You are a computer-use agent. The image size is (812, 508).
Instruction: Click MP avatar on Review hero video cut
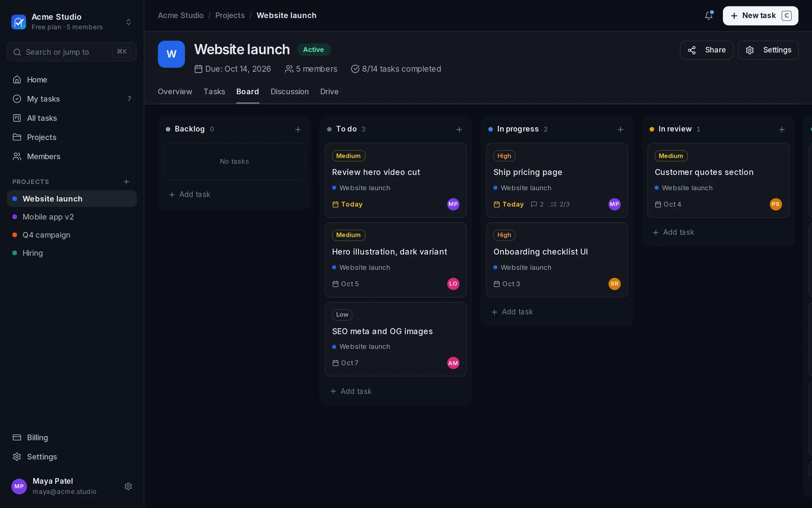(453, 204)
